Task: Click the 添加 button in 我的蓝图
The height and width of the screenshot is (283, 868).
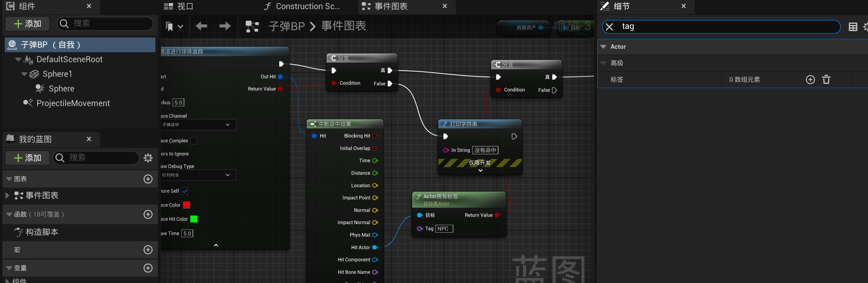Action: 28,158
